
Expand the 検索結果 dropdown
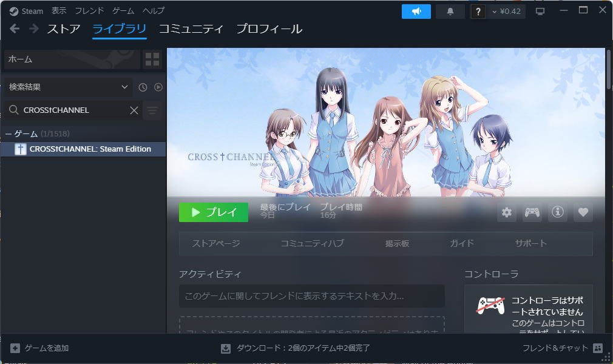click(68, 87)
